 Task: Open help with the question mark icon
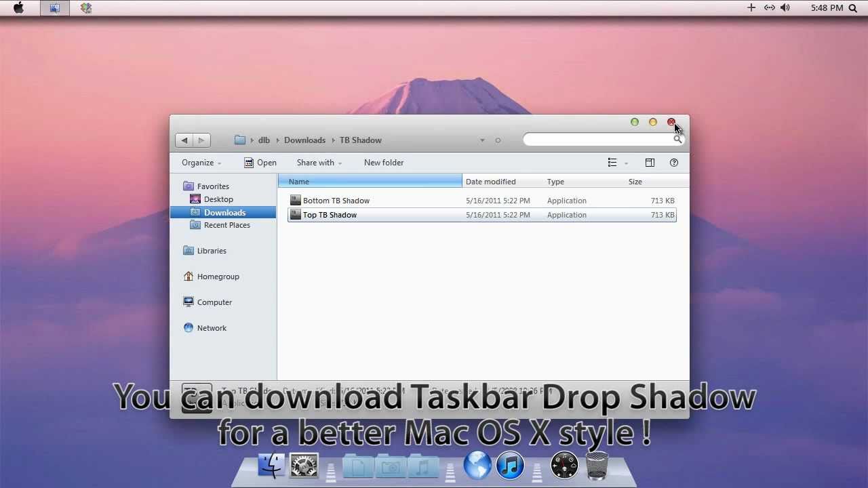[x=674, y=163]
